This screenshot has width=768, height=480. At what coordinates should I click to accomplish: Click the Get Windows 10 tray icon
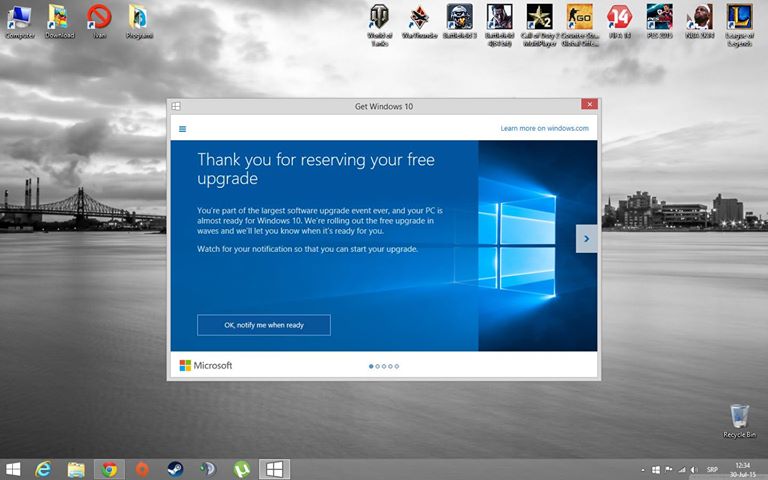click(x=656, y=470)
